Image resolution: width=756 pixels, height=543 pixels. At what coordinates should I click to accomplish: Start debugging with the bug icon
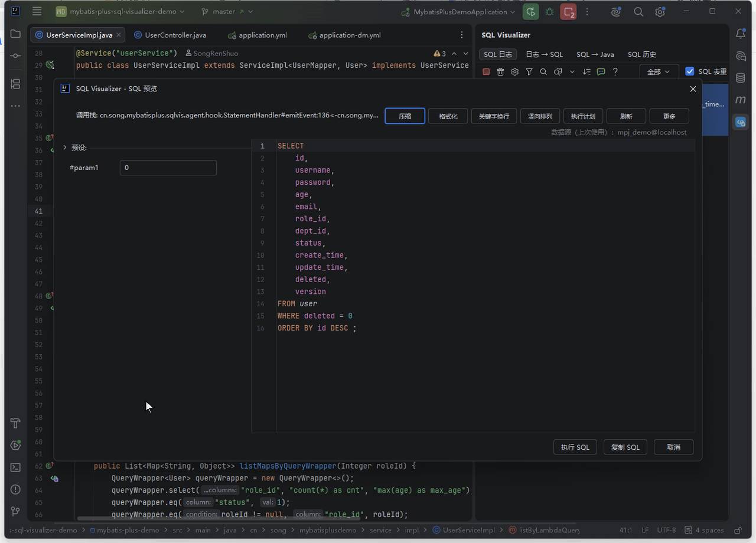(550, 12)
